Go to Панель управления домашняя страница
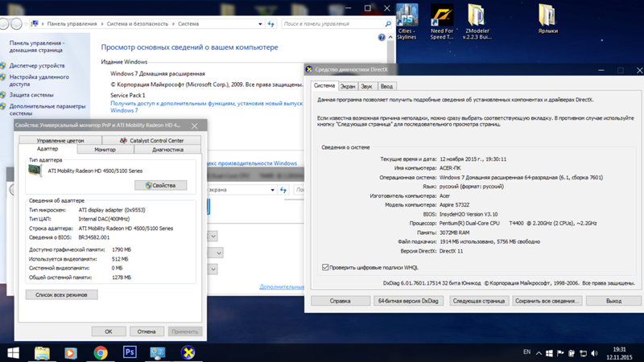Screen dimensions: 644x362 coord(36,47)
